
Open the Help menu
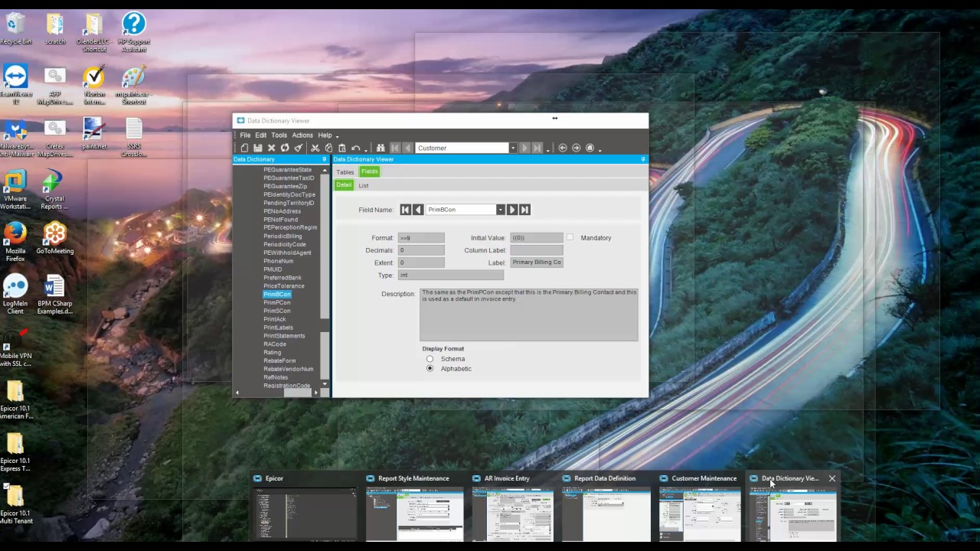pyautogui.click(x=325, y=135)
